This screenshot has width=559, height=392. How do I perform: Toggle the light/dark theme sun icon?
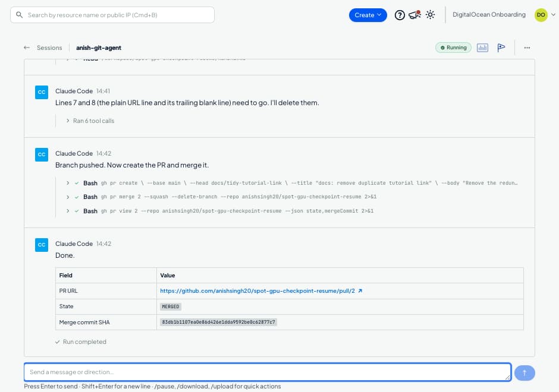tap(431, 15)
